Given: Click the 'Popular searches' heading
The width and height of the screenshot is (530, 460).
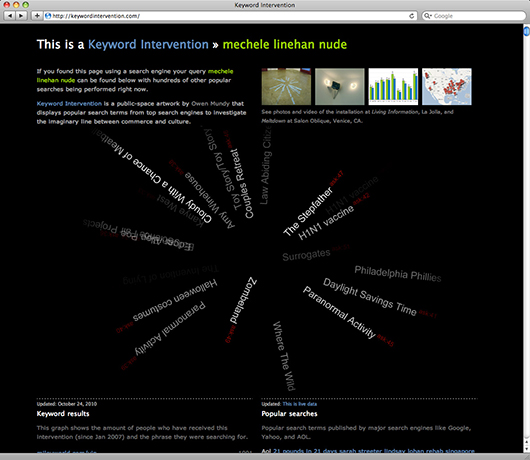Looking at the screenshot, I should click(289, 414).
